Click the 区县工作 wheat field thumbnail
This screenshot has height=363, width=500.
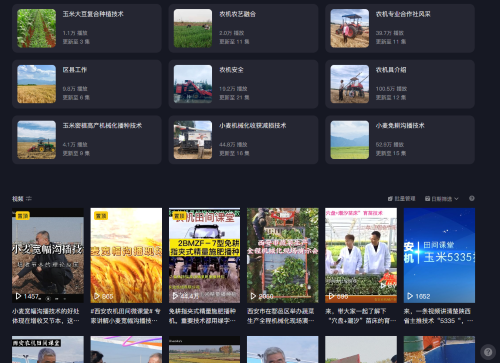point(37,84)
